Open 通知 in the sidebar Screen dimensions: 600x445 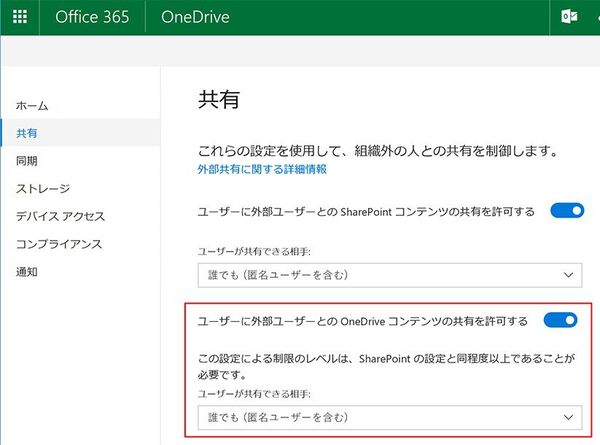click(x=27, y=272)
